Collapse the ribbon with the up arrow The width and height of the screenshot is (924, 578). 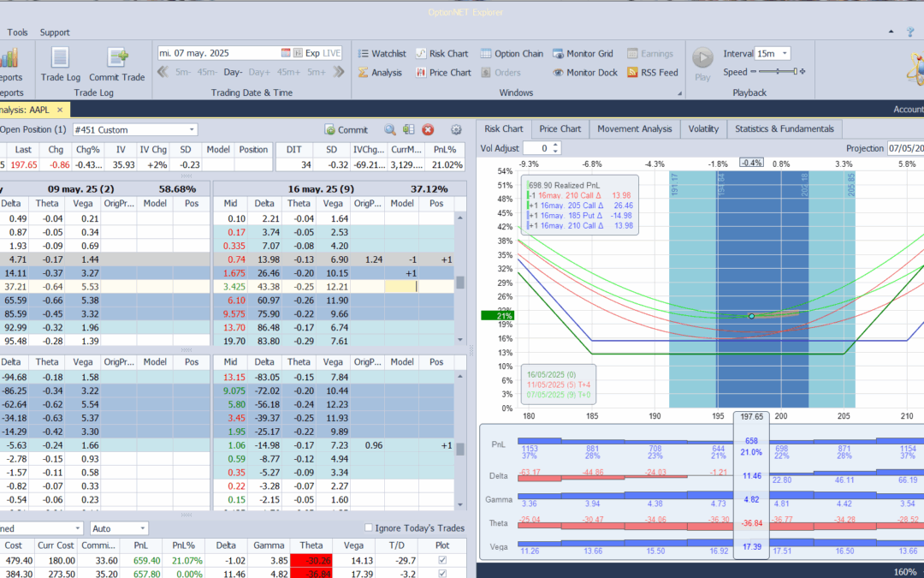pos(891,32)
